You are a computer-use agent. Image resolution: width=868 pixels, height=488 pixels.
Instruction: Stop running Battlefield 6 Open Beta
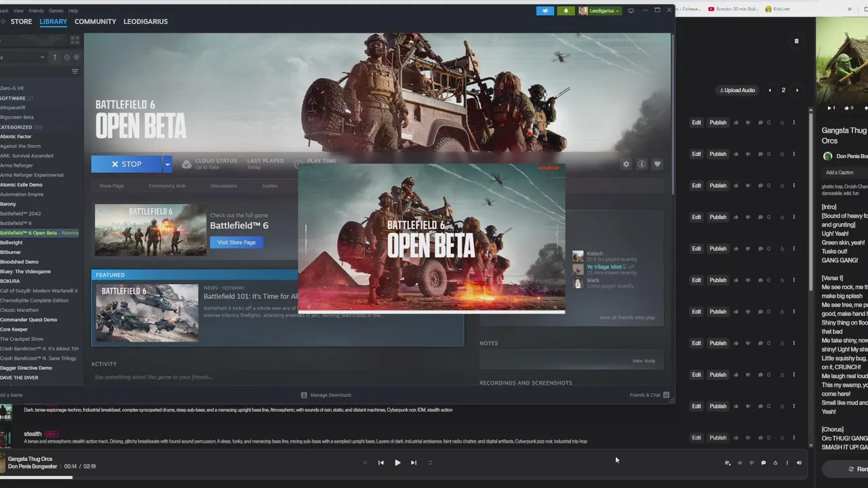pyautogui.click(x=127, y=164)
